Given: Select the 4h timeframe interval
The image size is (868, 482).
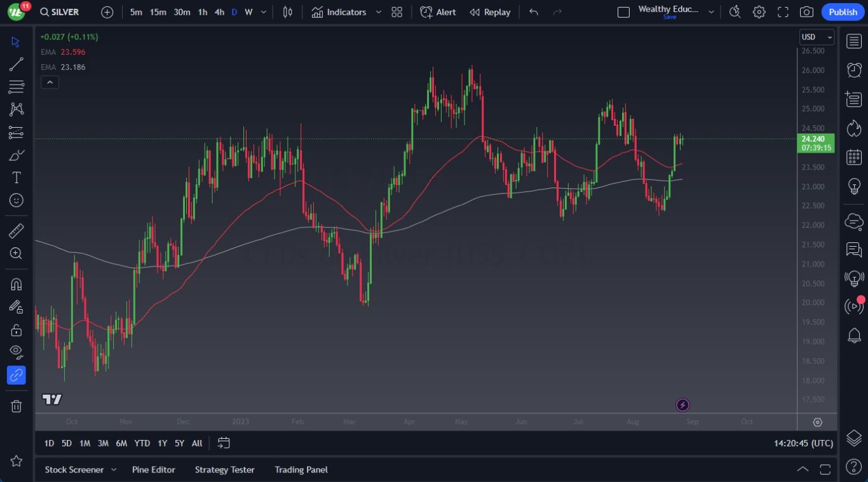Looking at the screenshot, I should point(219,12).
